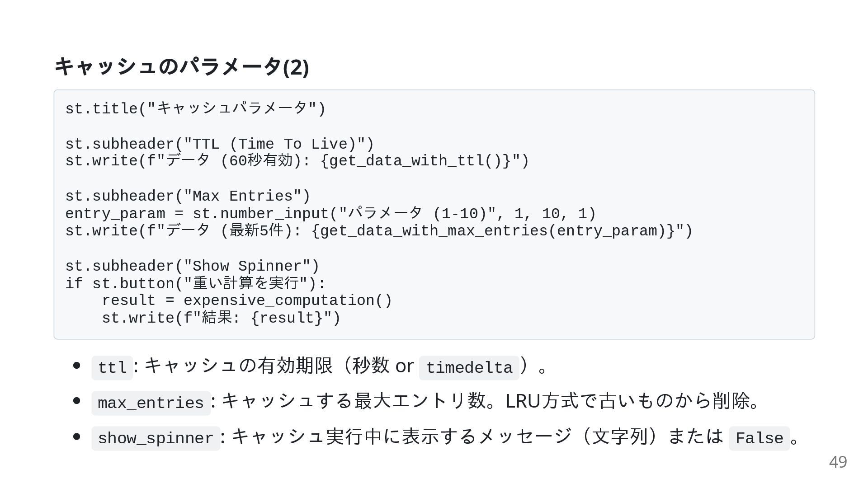The width and height of the screenshot is (868, 488).
Task: Click the slide title キャッシュのパラメータ(2)
Action: 181,67
